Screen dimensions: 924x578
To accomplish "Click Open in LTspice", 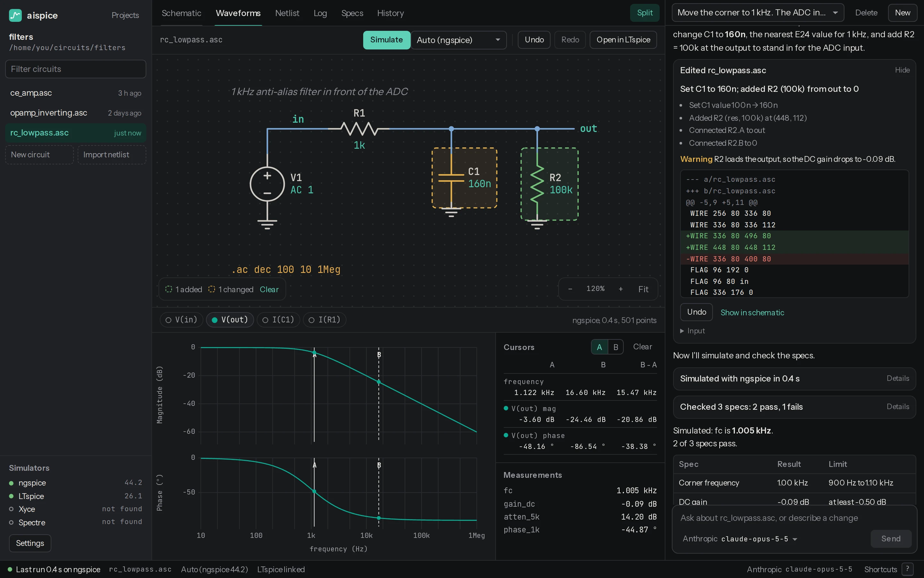I will pos(623,40).
